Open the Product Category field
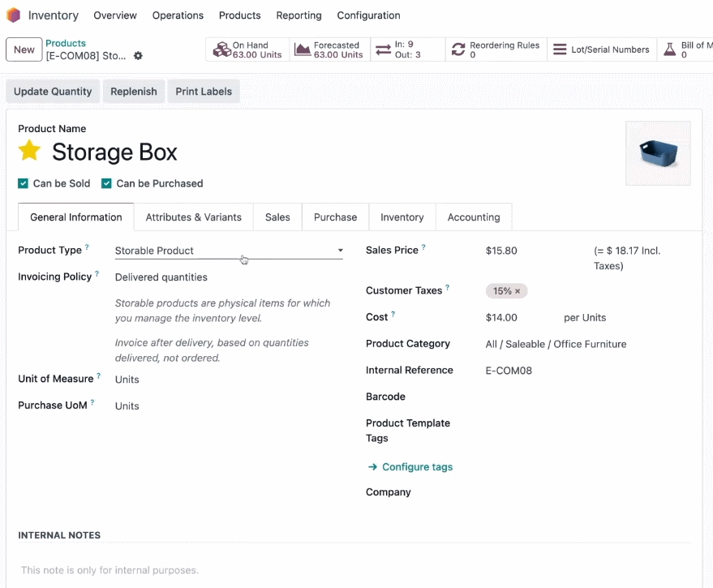713x588 pixels. 587,344
